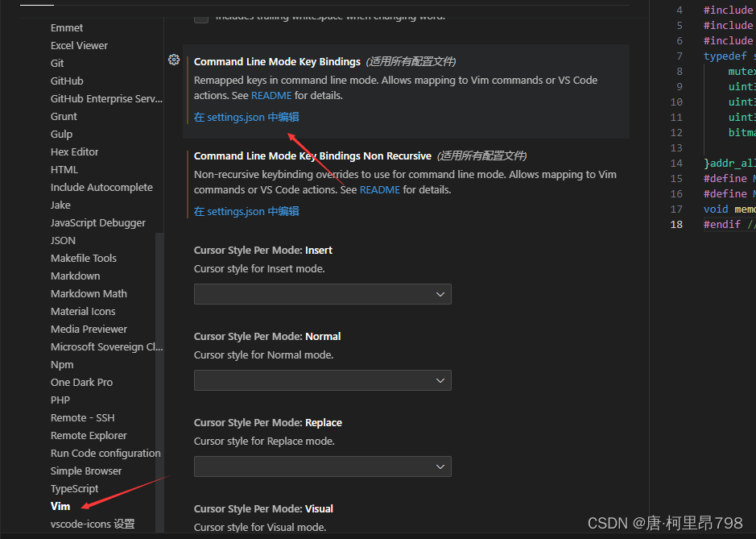Viewport: 756px width, 539px height.
Task: Click the gear icon beside Command Line Mode Key Bindings
Action: 173,60
